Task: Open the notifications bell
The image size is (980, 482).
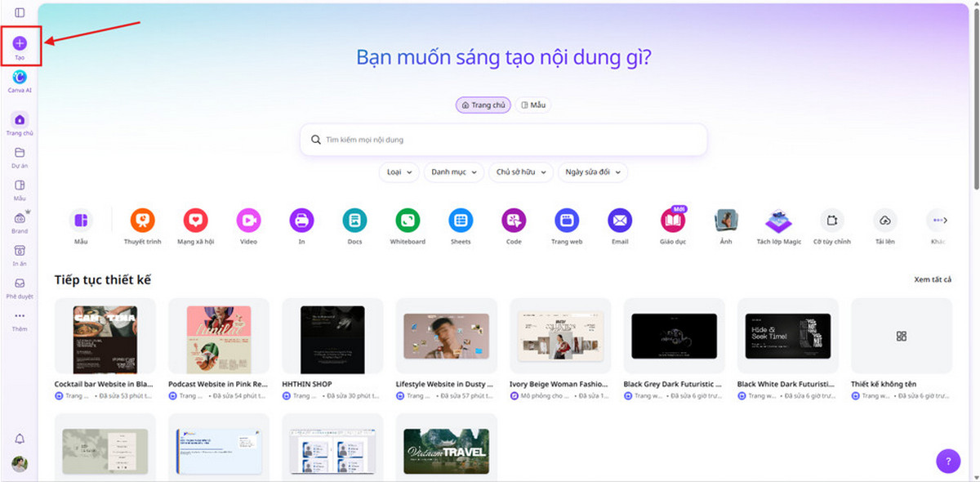Action: click(20, 440)
